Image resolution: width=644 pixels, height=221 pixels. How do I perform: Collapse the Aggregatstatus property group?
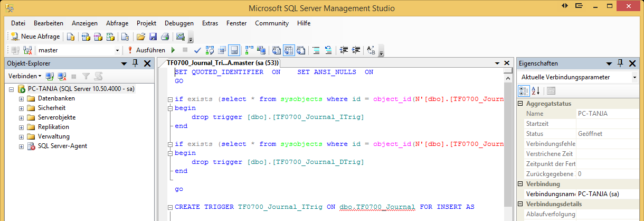click(x=521, y=104)
